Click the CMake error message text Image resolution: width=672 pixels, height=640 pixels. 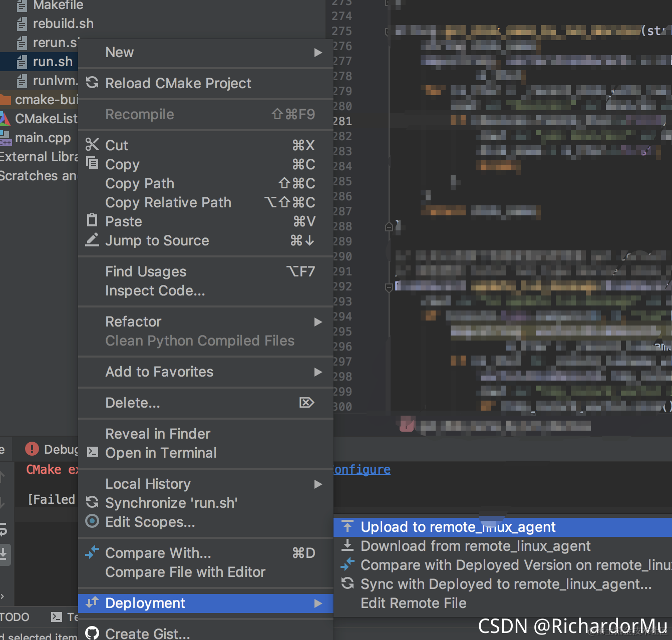[x=52, y=469]
